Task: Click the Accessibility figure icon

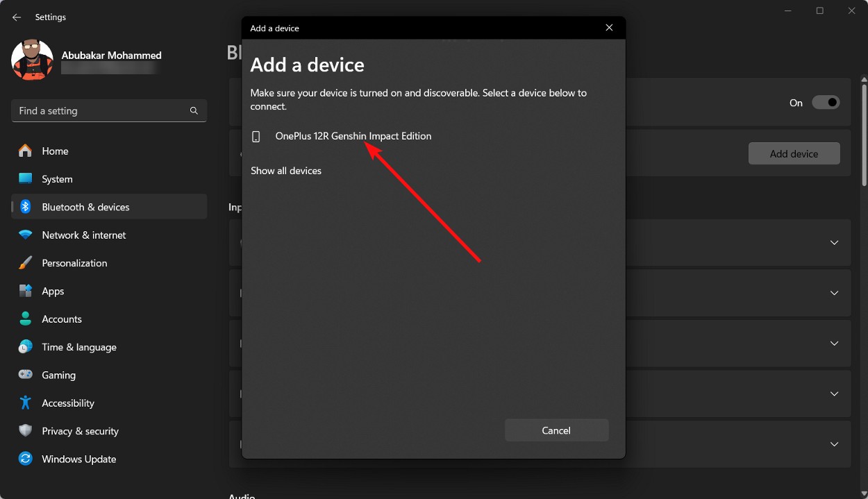Action: click(26, 403)
